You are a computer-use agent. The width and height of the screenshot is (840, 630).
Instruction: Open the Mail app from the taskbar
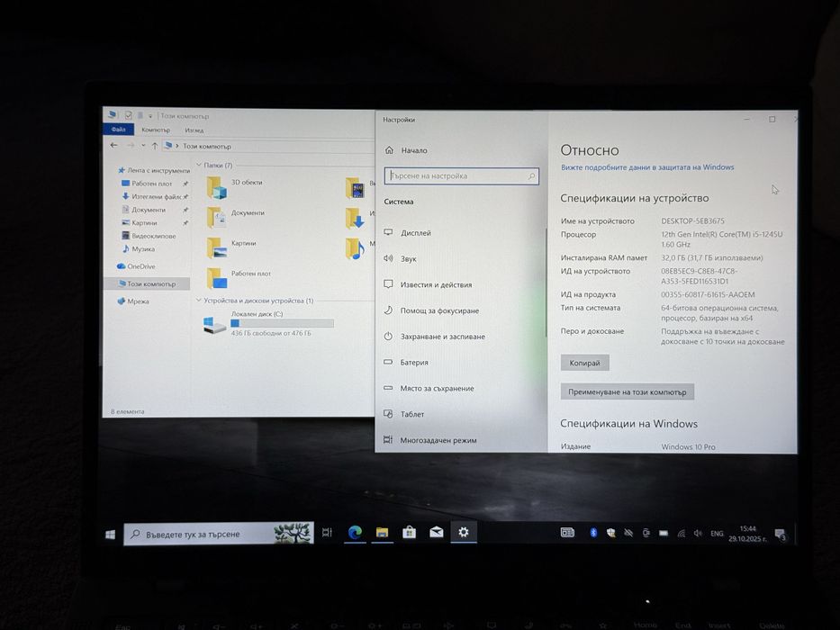436,532
